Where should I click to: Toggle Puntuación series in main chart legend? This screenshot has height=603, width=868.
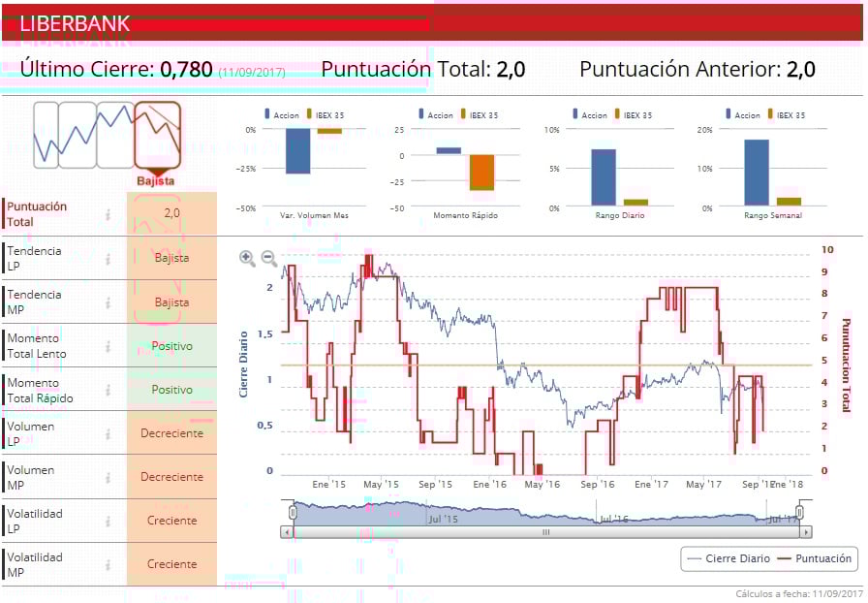[815, 558]
